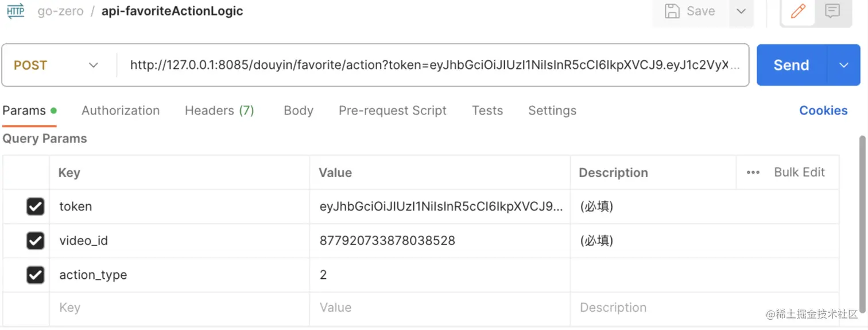Screen dimensions: 868x330
Task: Open the three-dots column options
Action: point(753,172)
